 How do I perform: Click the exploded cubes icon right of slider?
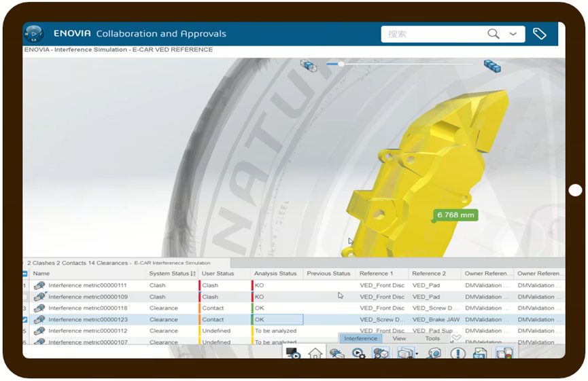492,66
